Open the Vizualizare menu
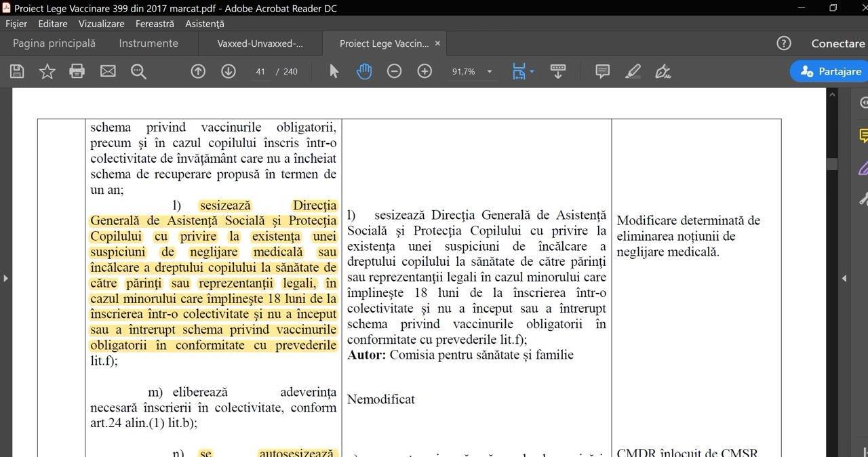This screenshot has height=457, width=868. tap(101, 24)
